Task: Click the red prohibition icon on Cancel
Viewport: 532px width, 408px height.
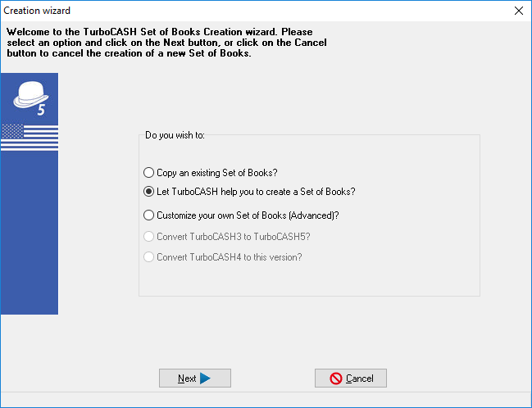Action: coord(335,379)
